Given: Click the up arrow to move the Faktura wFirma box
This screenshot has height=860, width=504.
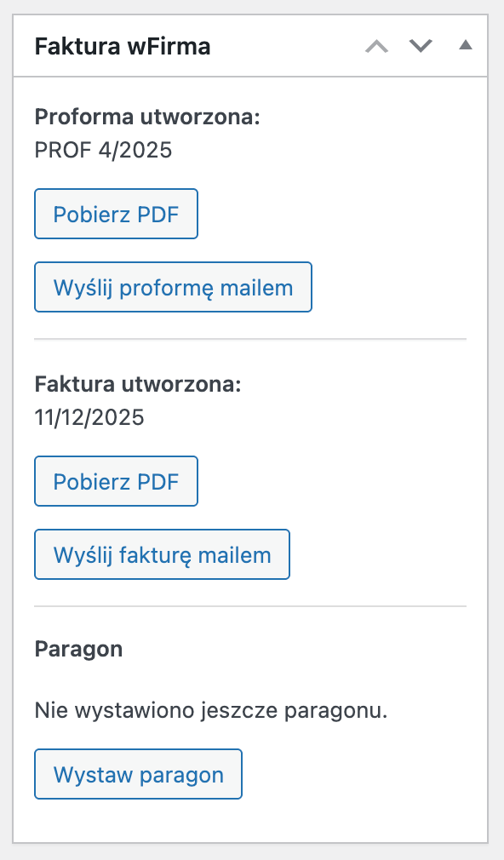Looking at the screenshot, I should (375, 47).
